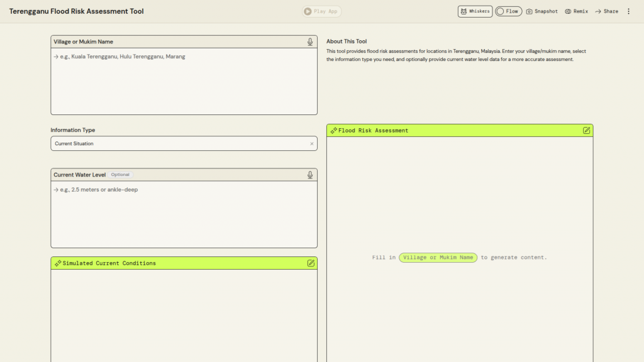Open the three-dot more options menu
This screenshot has height=362, width=644.
pos(628,11)
